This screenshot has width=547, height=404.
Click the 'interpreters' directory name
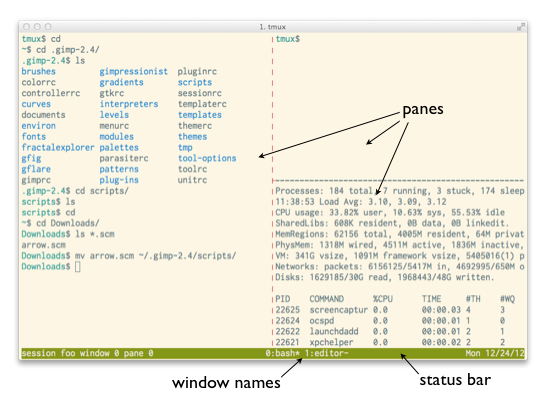click(x=129, y=104)
